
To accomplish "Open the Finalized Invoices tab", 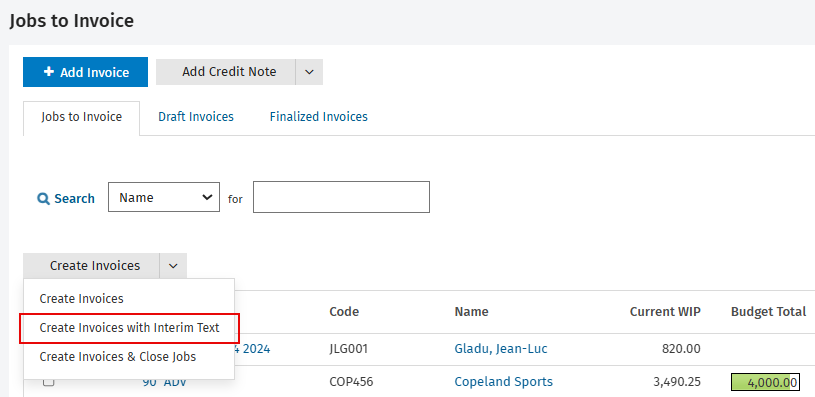I will 319,117.
